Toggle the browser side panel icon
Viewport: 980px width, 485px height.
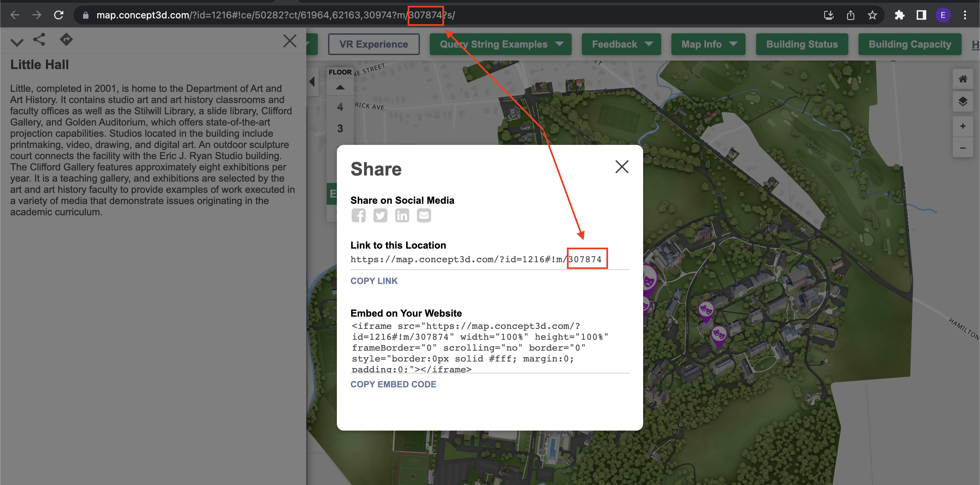coord(921,15)
